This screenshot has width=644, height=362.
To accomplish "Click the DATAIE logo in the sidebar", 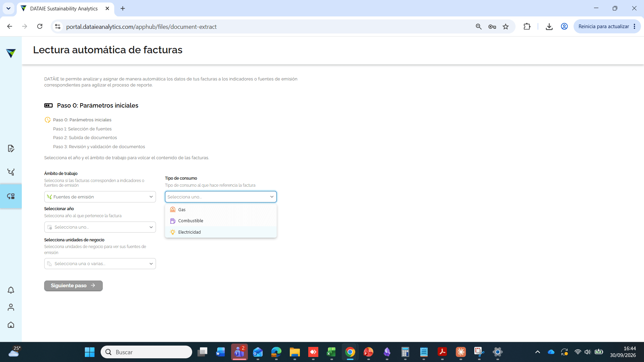I will [11, 53].
